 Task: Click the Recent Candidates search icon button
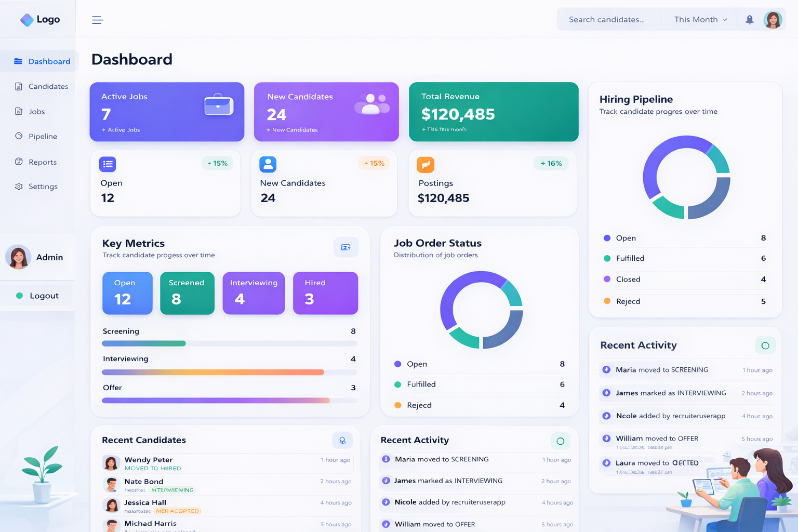coord(342,440)
